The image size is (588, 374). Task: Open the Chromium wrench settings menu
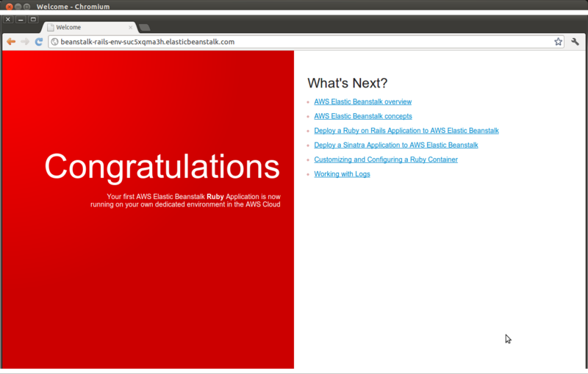[x=575, y=42]
